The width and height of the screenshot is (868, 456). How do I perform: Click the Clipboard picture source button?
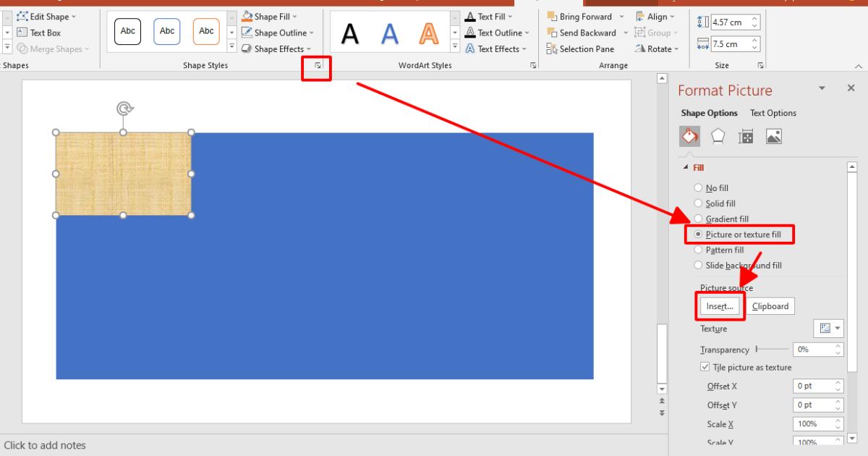[770, 306]
